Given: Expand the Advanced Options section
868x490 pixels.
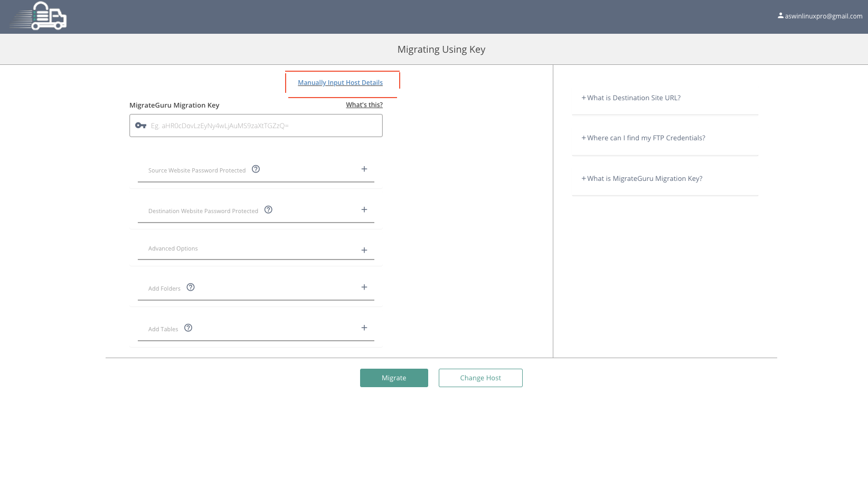Looking at the screenshot, I should tap(364, 250).
